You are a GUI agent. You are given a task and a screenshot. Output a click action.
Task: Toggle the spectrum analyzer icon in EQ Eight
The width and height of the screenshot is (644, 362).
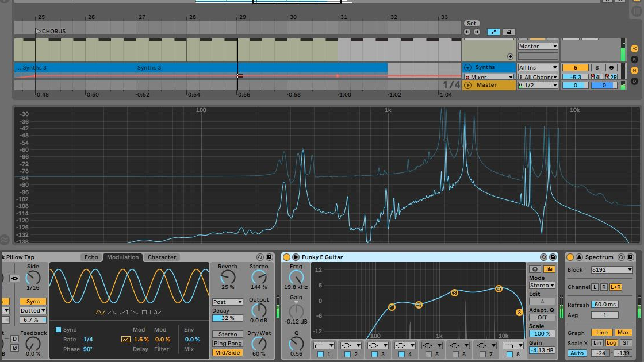click(x=549, y=269)
